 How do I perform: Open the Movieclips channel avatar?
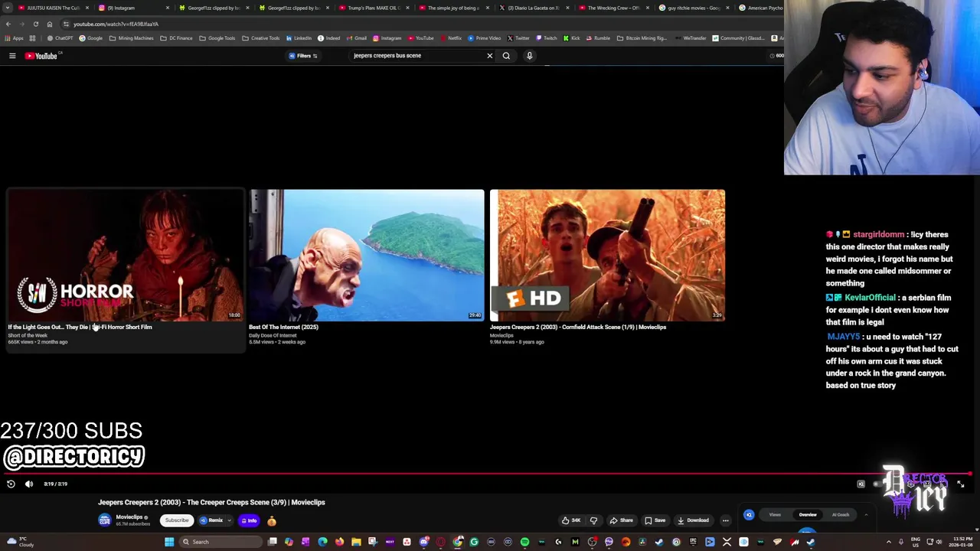[x=105, y=520]
